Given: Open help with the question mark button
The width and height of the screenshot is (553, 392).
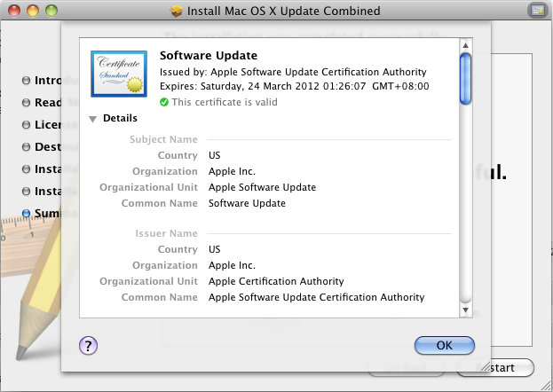Looking at the screenshot, I should (88, 346).
